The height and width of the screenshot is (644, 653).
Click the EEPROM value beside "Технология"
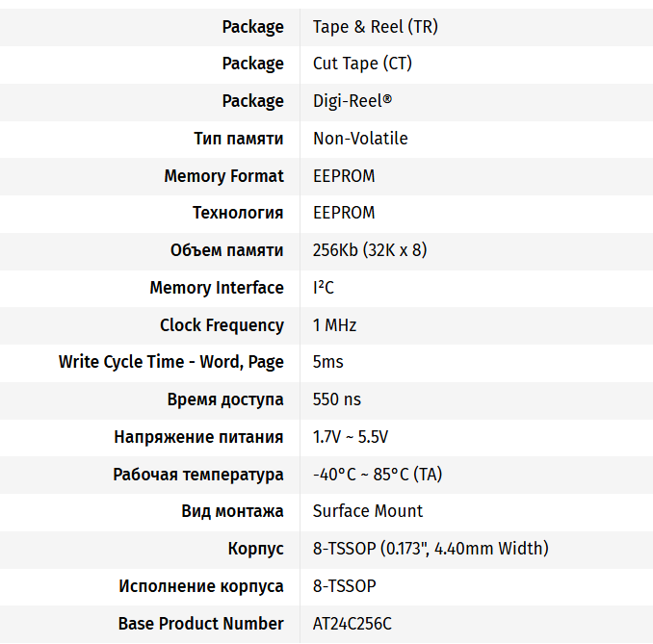344,213
